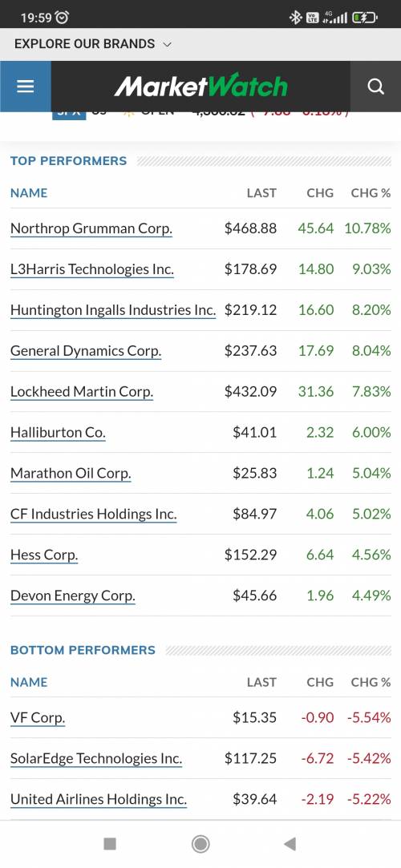Open L3Harris Technologies Inc. link
Viewport: 401px width, 868px height.
[92, 269]
